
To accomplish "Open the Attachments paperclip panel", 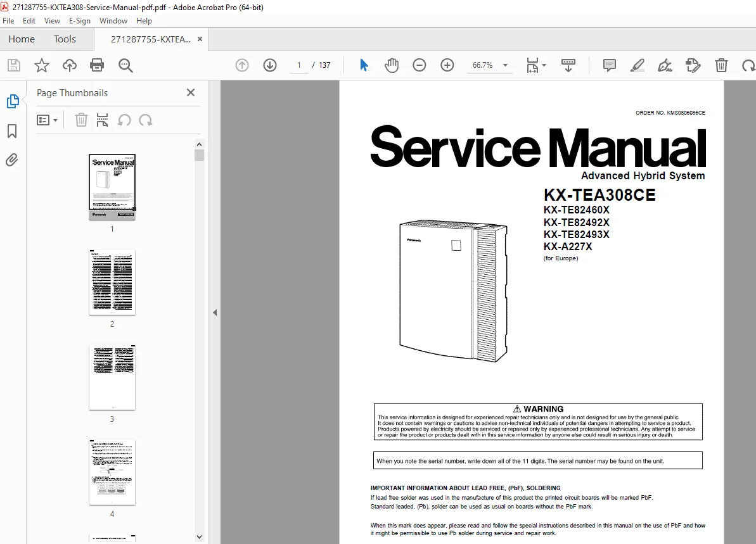I will click(x=12, y=160).
